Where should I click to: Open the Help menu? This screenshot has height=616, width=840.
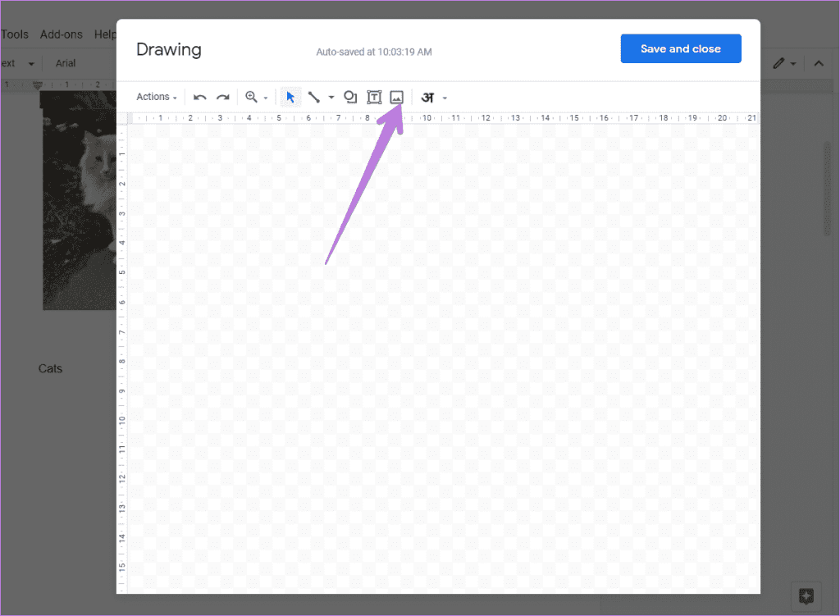point(105,34)
